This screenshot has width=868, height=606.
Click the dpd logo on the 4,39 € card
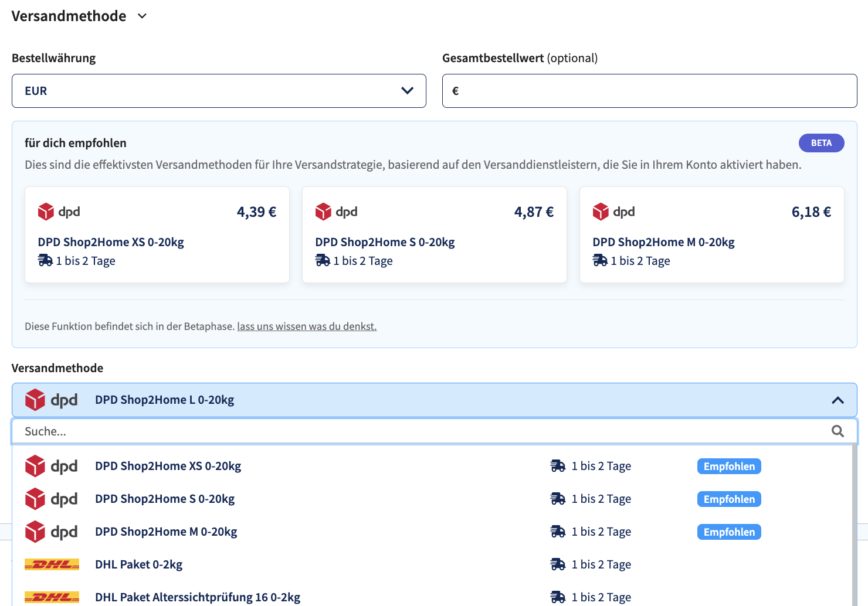click(x=59, y=212)
